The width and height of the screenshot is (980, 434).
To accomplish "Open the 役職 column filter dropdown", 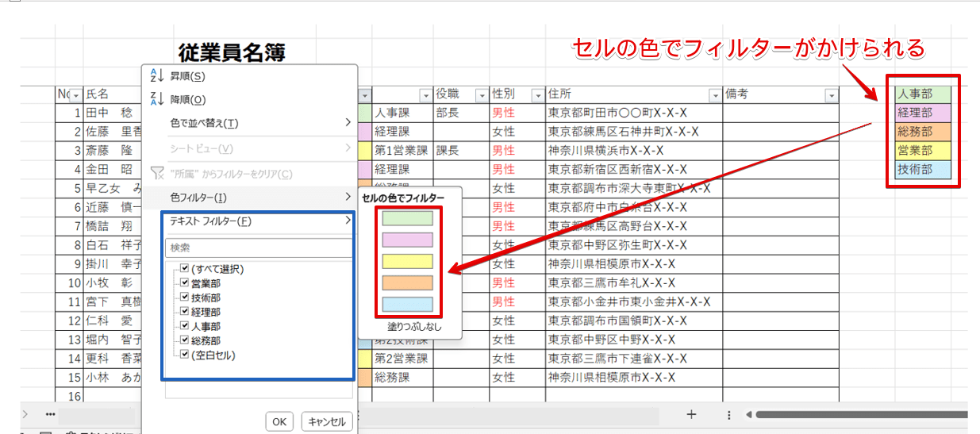I will coord(481,95).
